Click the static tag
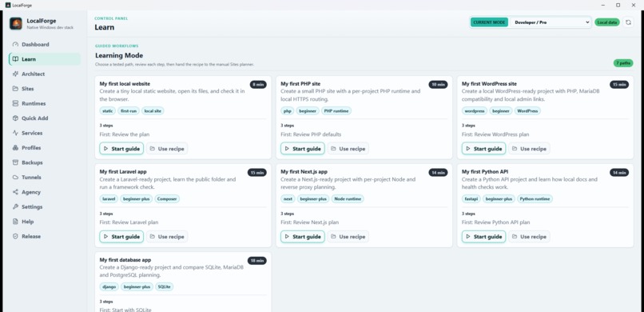 coord(108,111)
